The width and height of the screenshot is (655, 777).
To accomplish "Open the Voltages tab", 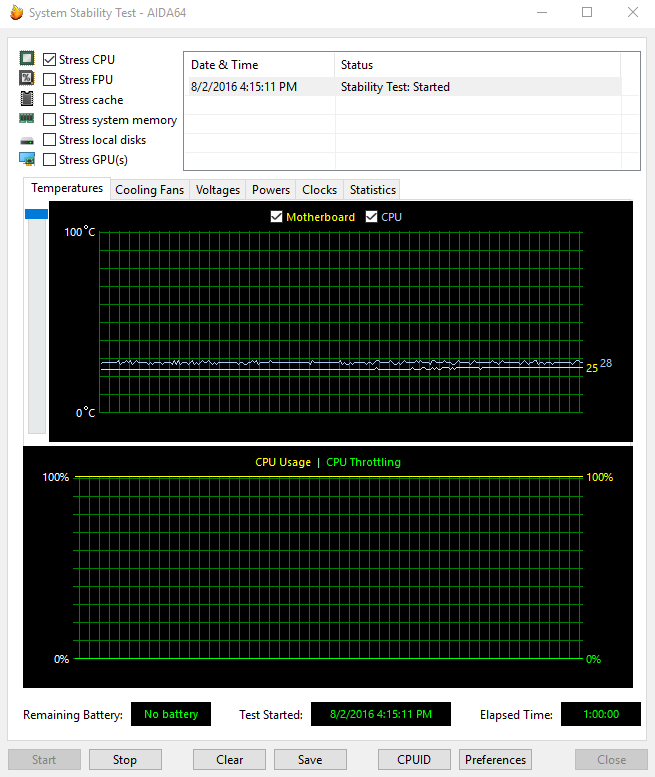I will tap(218, 190).
